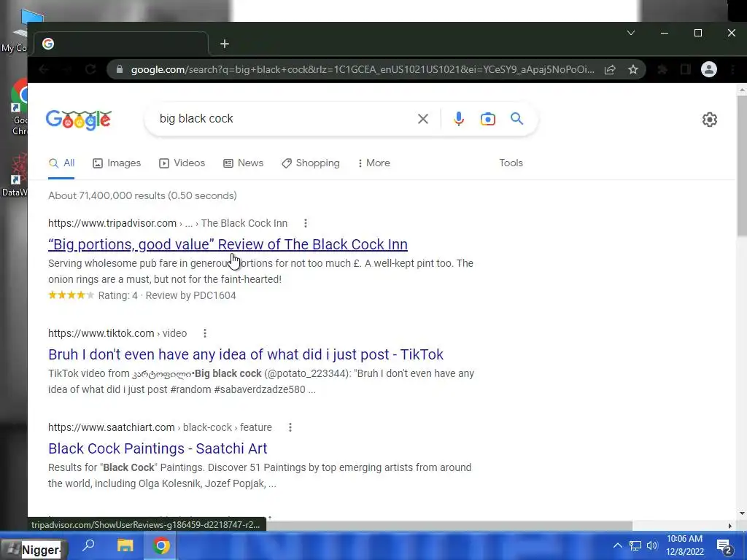Image resolution: width=747 pixels, height=560 pixels.
Task: Bookmark this page with star icon
Action: [x=632, y=69]
